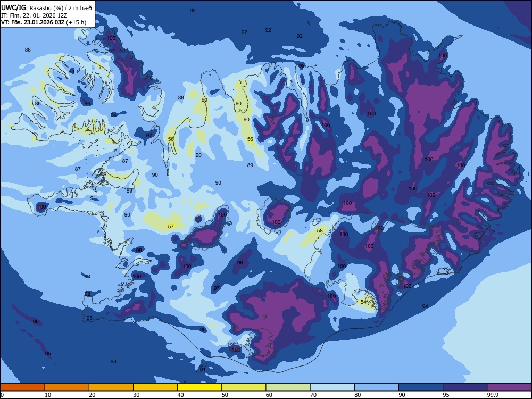Click the dark orange 0–10 legend swatch
This screenshot has width=532, height=399.
coord(22,387)
